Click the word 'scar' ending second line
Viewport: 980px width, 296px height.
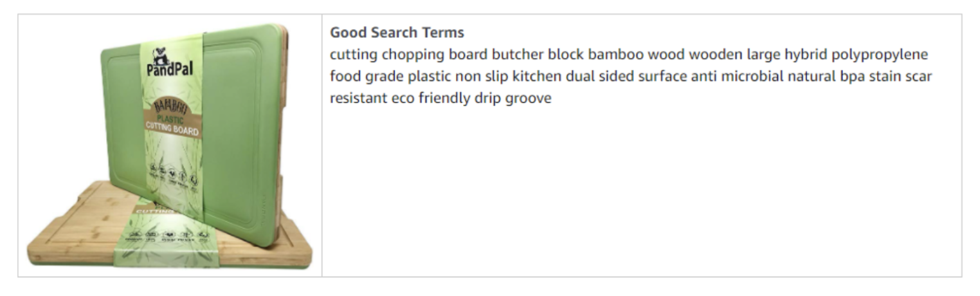click(x=919, y=77)
